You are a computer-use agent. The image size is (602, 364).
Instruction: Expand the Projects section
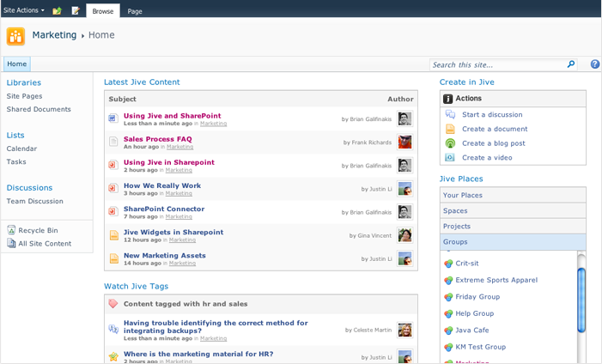(513, 226)
